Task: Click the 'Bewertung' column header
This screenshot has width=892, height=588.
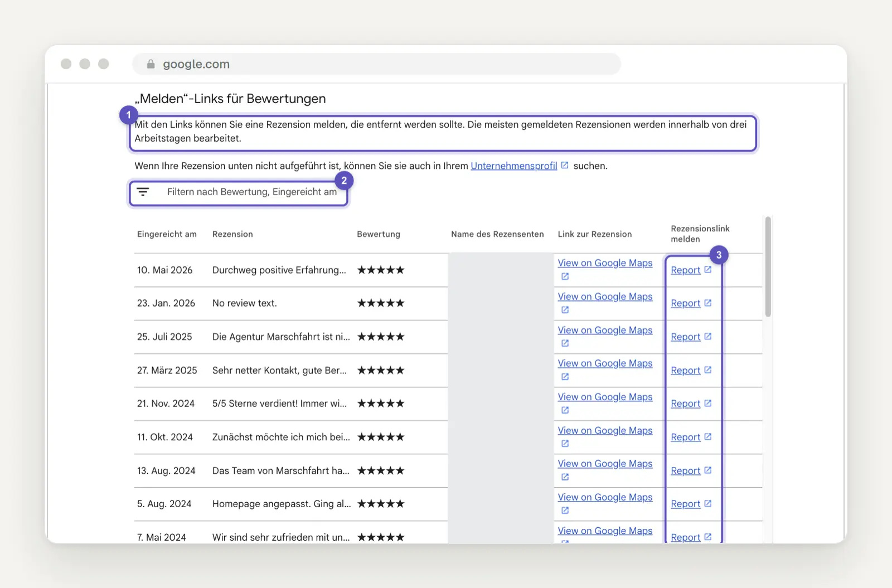Action: click(379, 234)
